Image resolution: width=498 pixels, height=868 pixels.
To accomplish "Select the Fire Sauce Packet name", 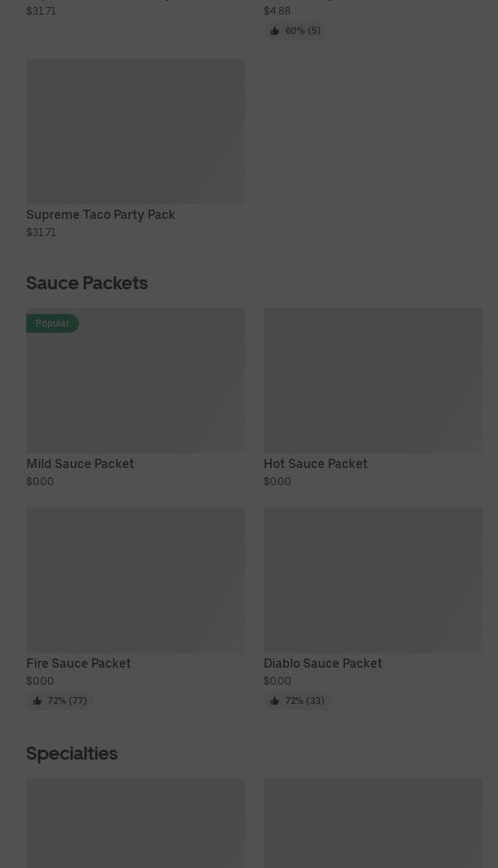I will tap(79, 663).
